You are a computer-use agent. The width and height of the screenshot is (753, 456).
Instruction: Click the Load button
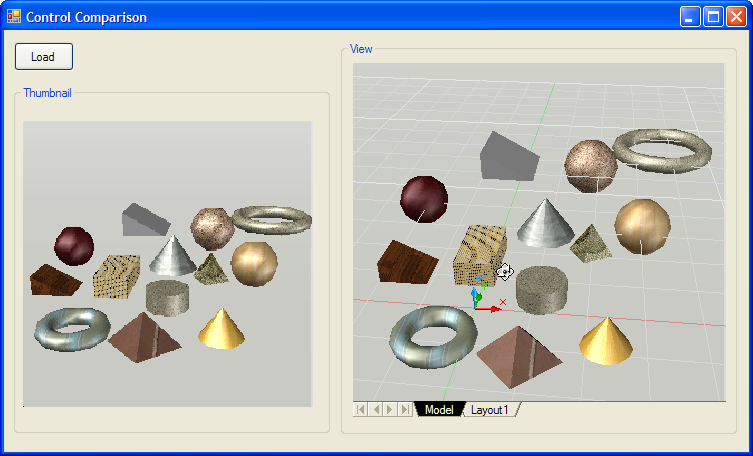(44, 57)
